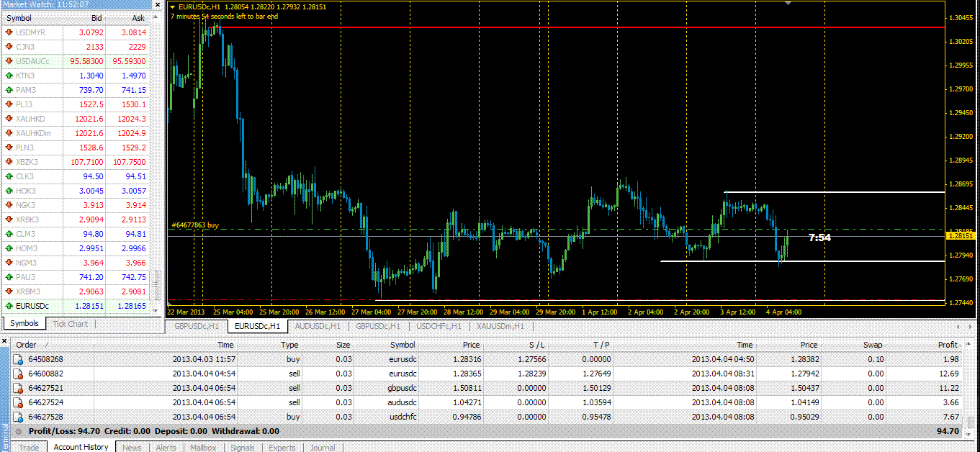Open the Trade tab in Terminal
The width and height of the screenshot is (980, 452).
pyautogui.click(x=29, y=447)
